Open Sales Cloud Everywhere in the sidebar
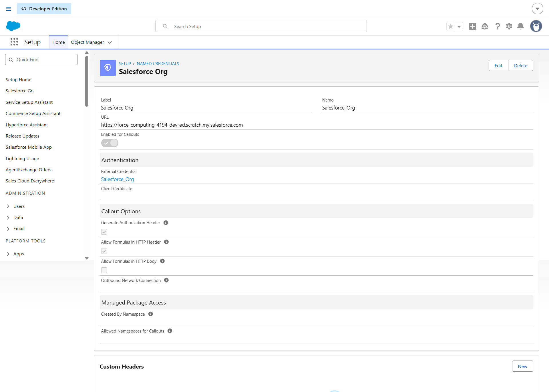549x392 pixels. tap(30, 181)
